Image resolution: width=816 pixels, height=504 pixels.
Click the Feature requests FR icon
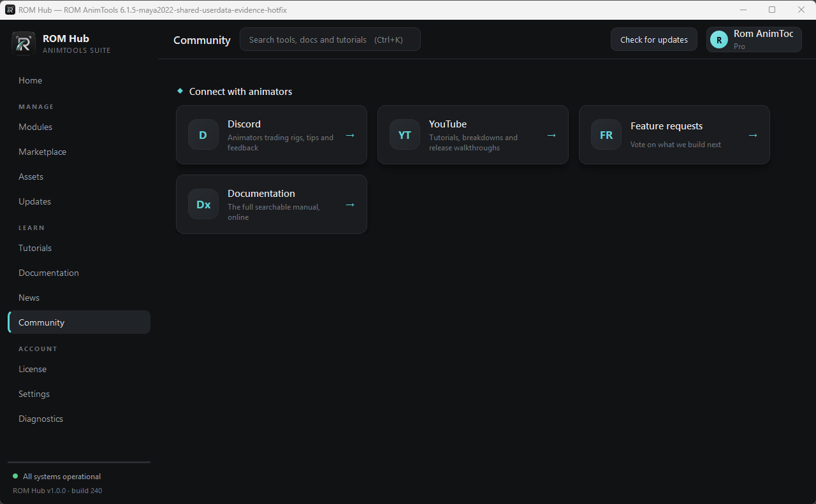(x=606, y=134)
